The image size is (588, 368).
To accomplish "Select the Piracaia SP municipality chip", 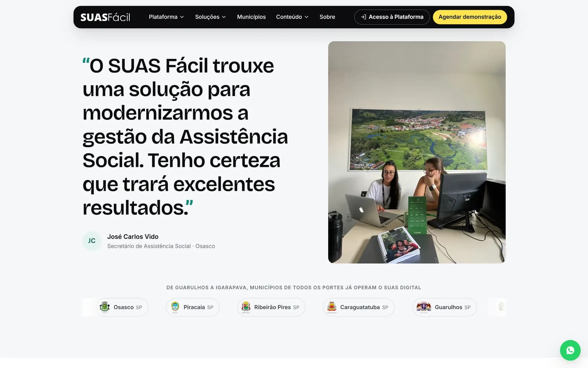I will pyautogui.click(x=193, y=307).
